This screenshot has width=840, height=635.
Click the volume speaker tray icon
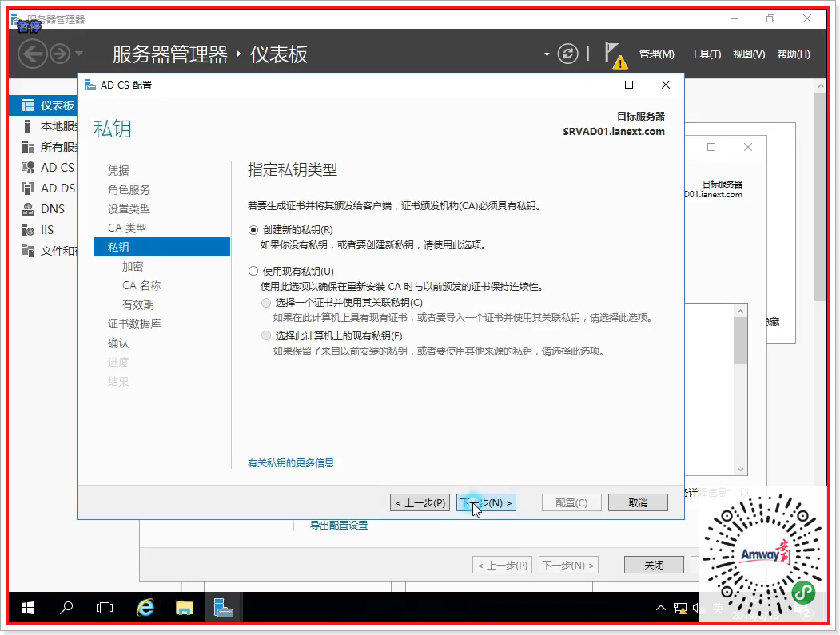coord(696,608)
